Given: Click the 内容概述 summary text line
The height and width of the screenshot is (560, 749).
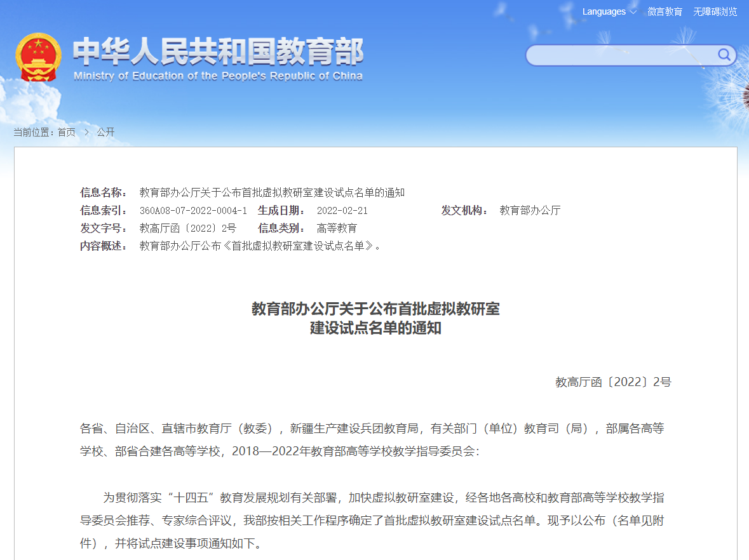Looking at the screenshot, I should click(260, 246).
